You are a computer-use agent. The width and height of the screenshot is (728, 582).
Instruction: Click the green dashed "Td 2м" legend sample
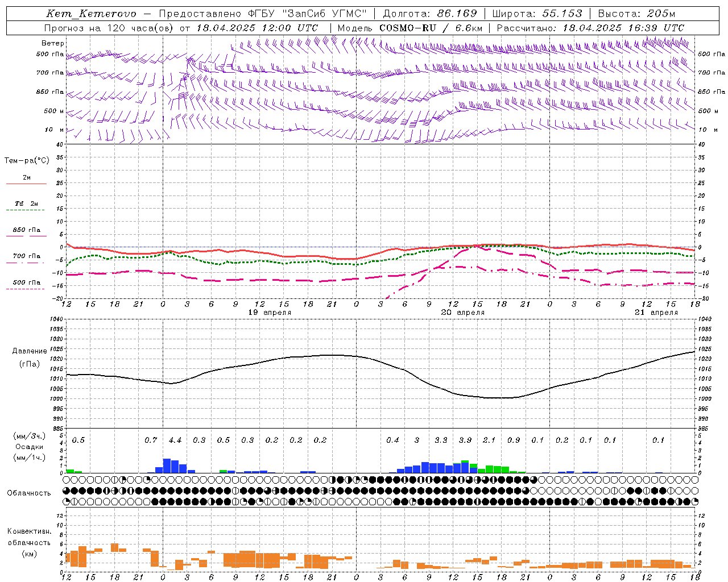point(26,210)
